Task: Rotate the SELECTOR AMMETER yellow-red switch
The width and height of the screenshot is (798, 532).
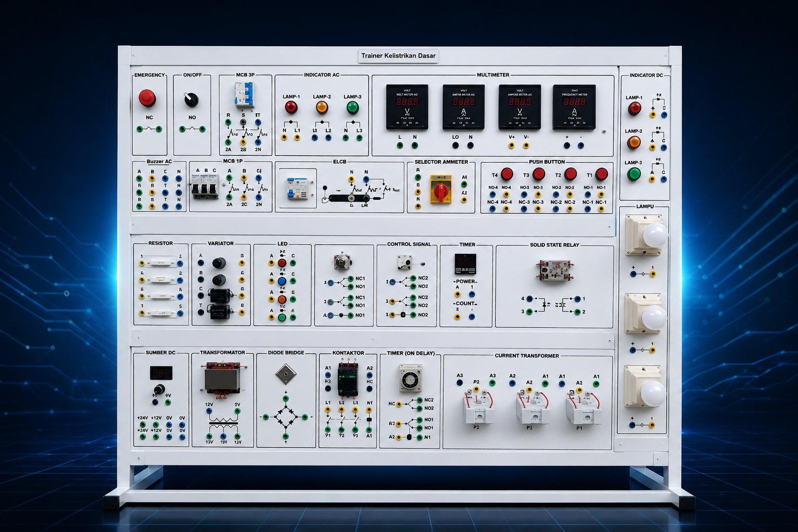Action: (442, 188)
